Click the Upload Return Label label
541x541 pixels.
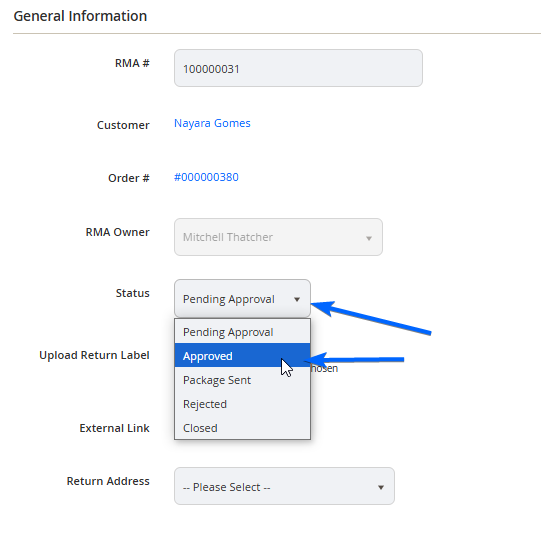94,355
